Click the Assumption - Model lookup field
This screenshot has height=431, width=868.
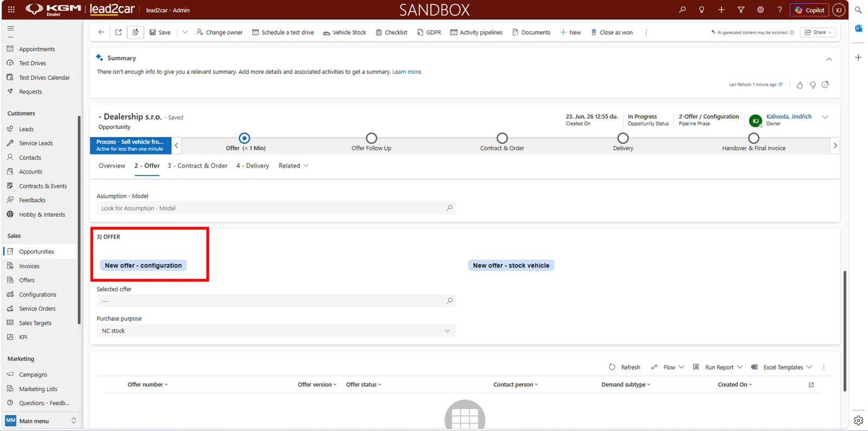click(276, 208)
